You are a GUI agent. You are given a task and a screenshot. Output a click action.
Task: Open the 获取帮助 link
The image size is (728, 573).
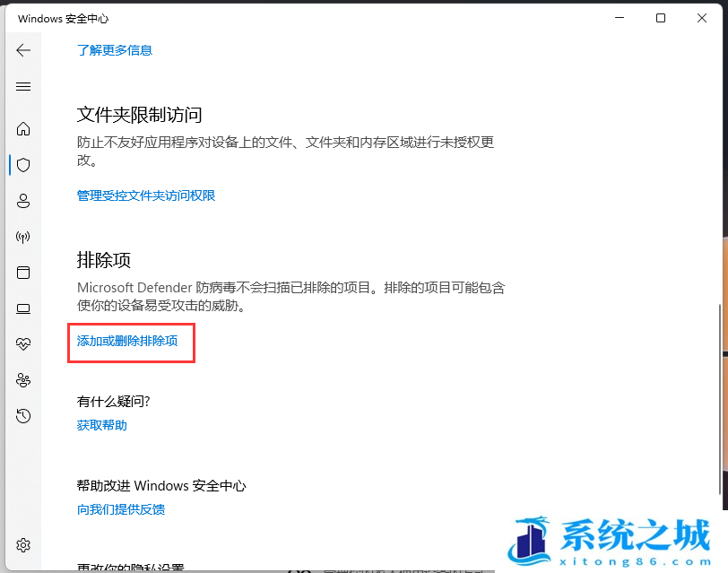101,425
